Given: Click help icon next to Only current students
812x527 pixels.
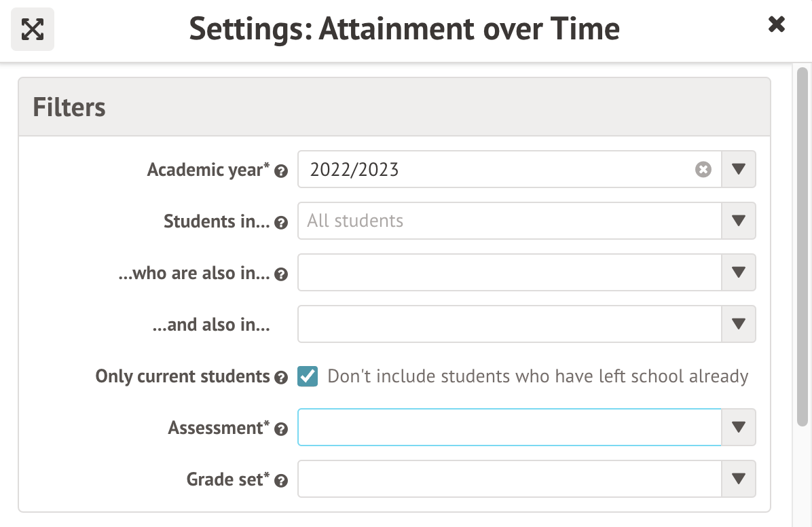Looking at the screenshot, I should [281, 378].
